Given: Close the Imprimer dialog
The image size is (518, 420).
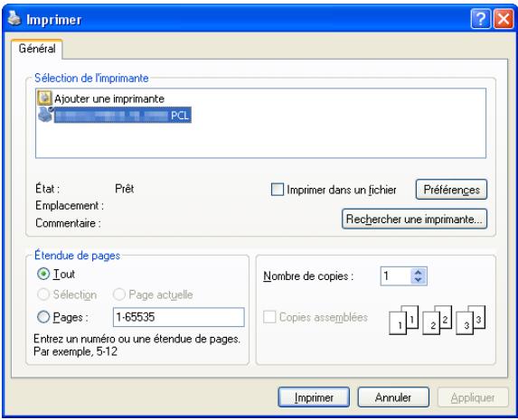Looking at the screenshot, I should click(504, 19).
